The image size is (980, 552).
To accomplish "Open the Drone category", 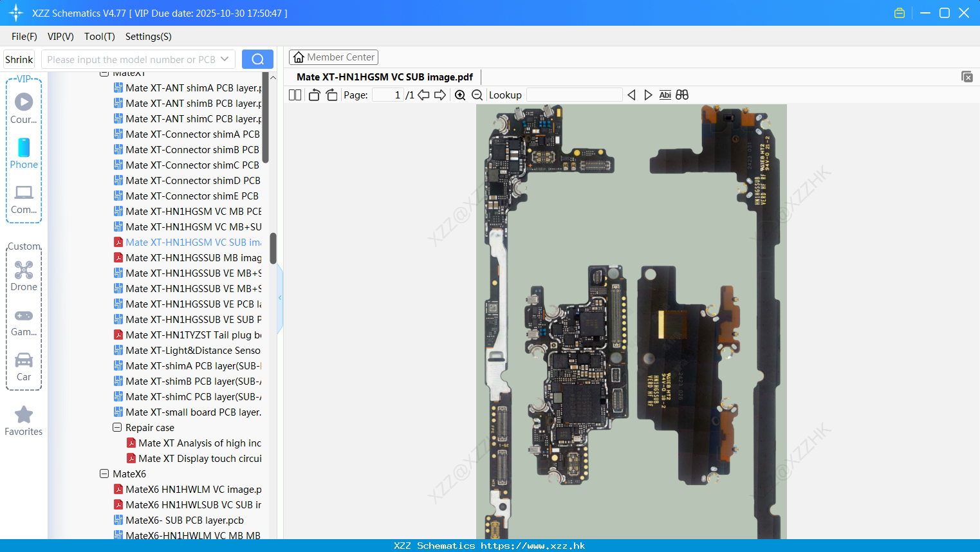I will click(x=24, y=276).
